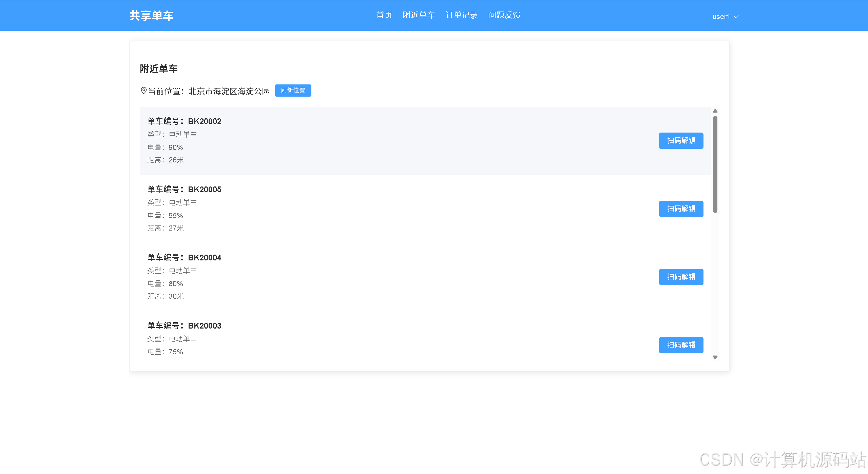Scan to unlock bike BK20004
This screenshot has width=868, height=474.
pos(681,277)
